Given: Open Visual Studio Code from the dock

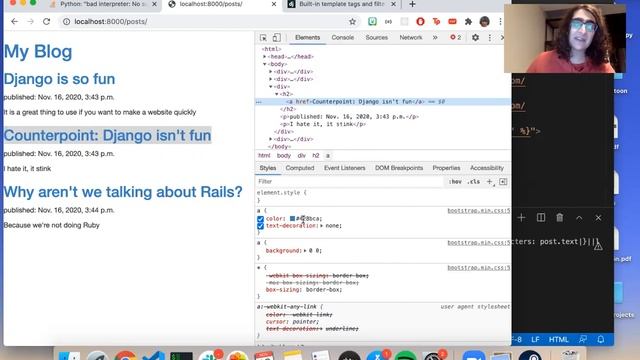Looking at the screenshot, I should (153, 356).
